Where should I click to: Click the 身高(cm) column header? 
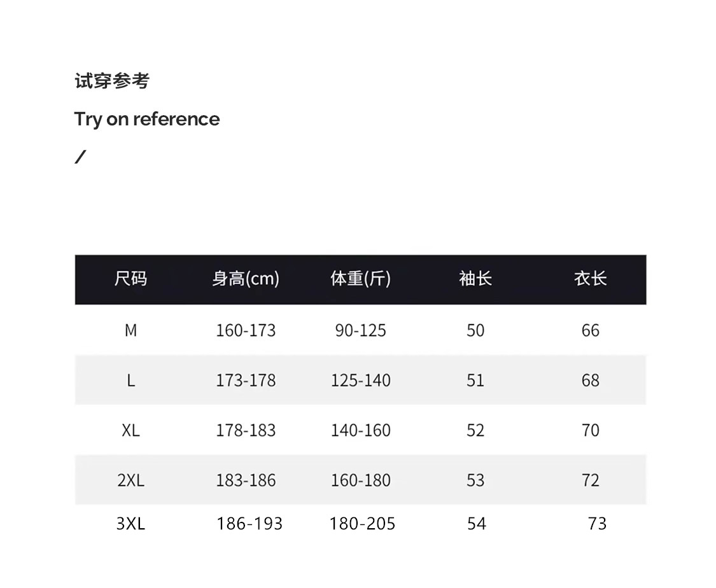click(x=246, y=279)
